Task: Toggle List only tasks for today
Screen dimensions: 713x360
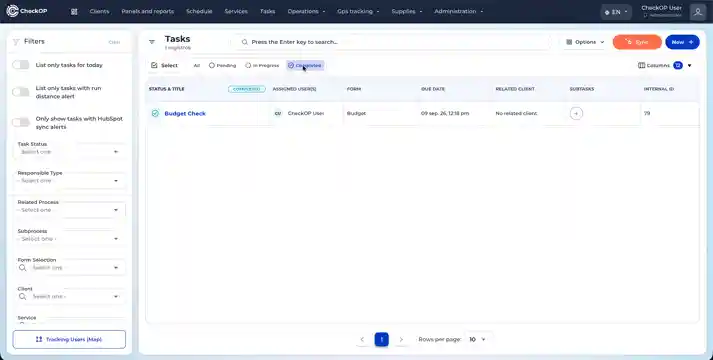Action: [x=20, y=65]
